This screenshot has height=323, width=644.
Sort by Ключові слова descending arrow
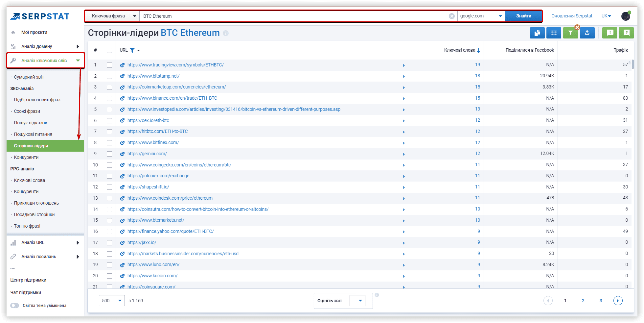pyautogui.click(x=479, y=50)
